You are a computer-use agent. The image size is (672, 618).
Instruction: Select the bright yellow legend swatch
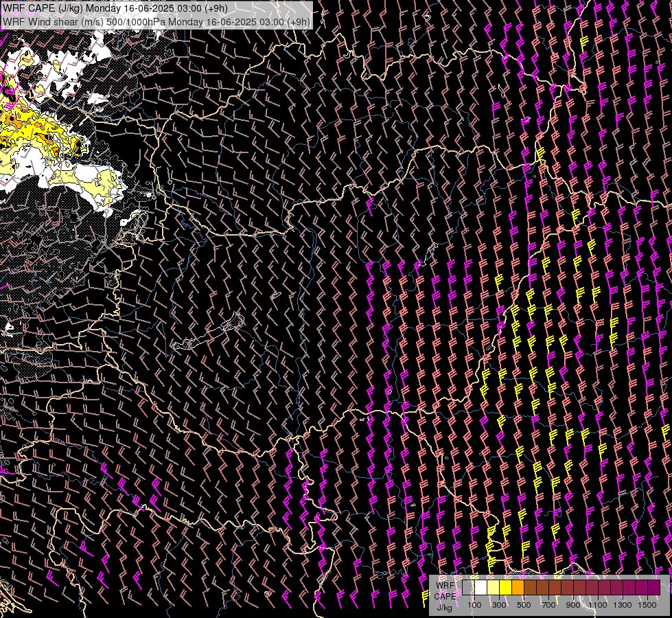(x=506, y=587)
